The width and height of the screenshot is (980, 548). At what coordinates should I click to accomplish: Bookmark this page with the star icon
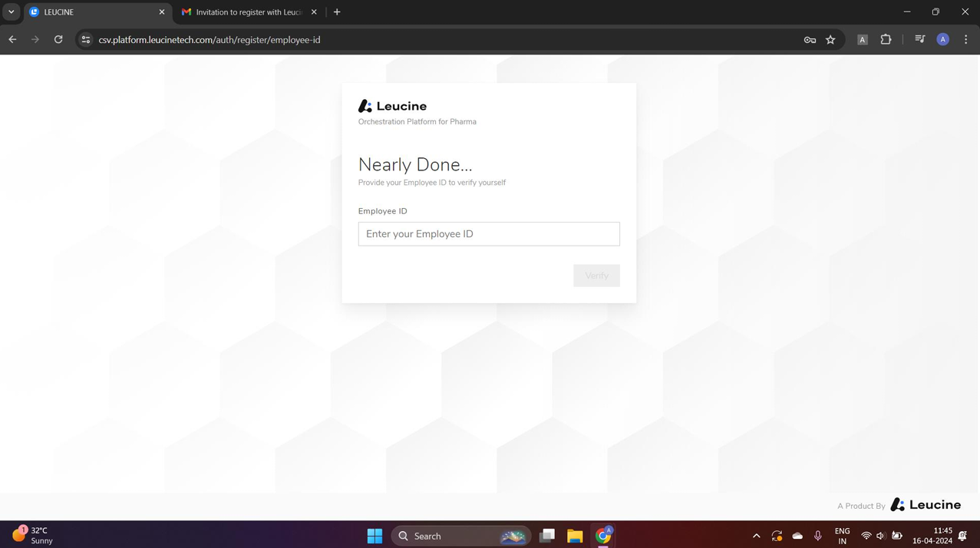pos(830,40)
